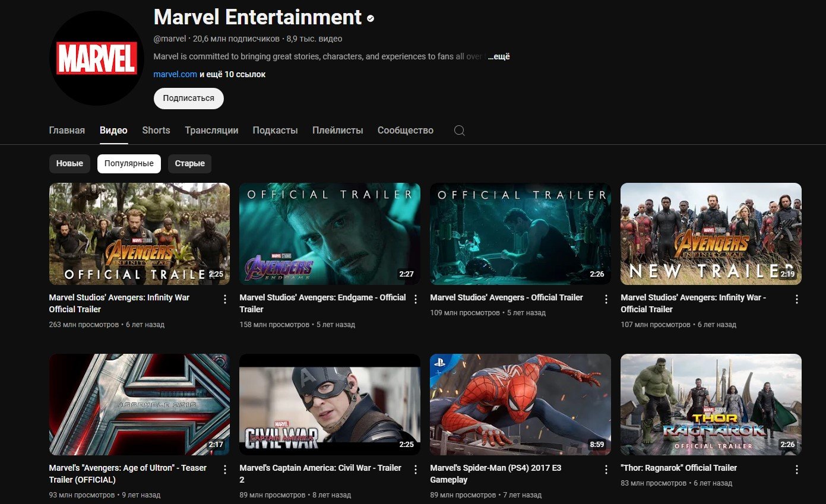Click '158 млн просмотров' view count

pos(274,325)
